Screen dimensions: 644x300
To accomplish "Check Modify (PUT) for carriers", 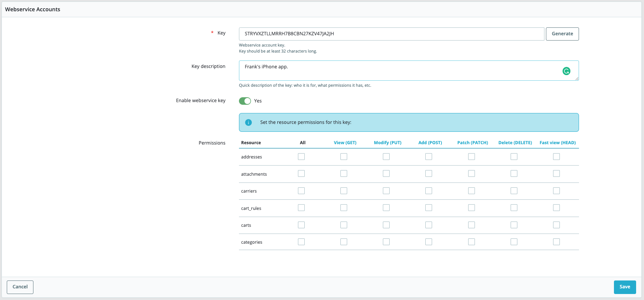I will coord(386,191).
